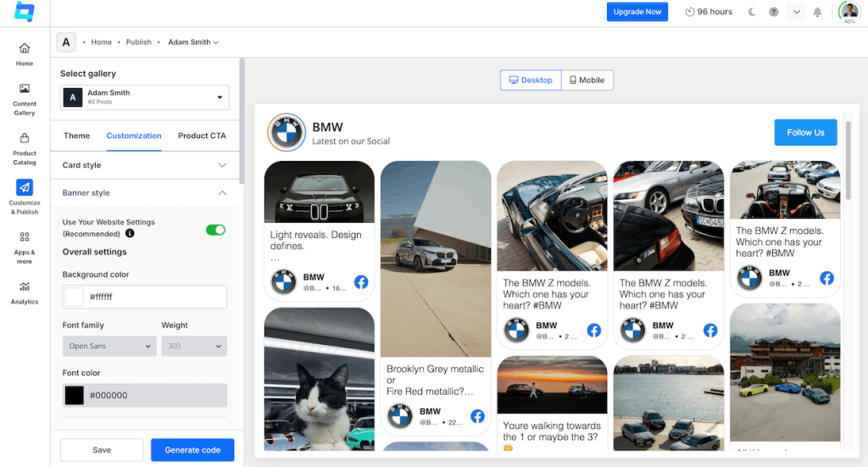Viewport: 868px width, 467px height.
Task: Click the info icon beside Recommended
Action: (x=130, y=234)
